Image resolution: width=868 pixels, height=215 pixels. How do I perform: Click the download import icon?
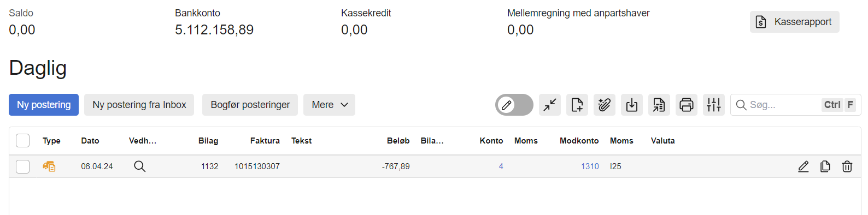click(632, 105)
